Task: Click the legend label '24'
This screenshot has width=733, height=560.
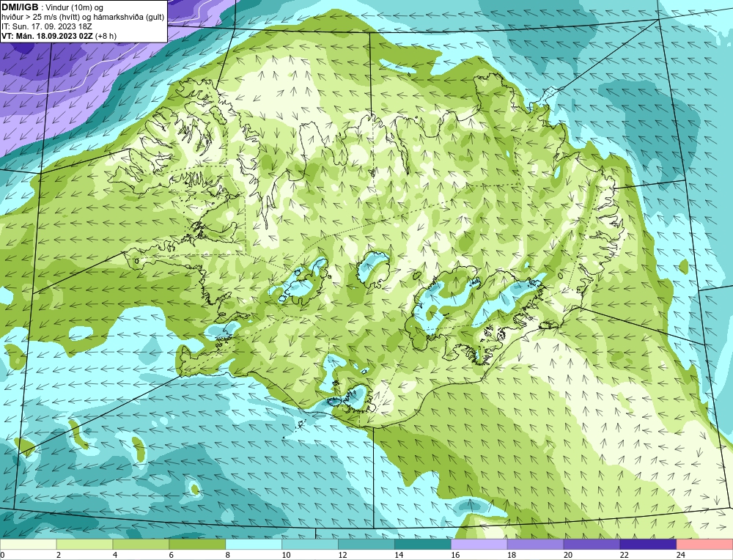Action: pyautogui.click(x=681, y=555)
